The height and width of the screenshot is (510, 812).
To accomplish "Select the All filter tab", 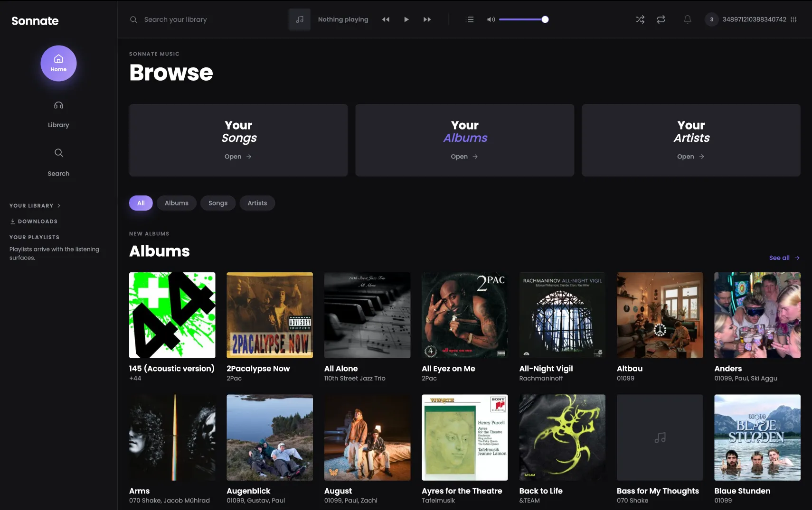I will point(141,203).
